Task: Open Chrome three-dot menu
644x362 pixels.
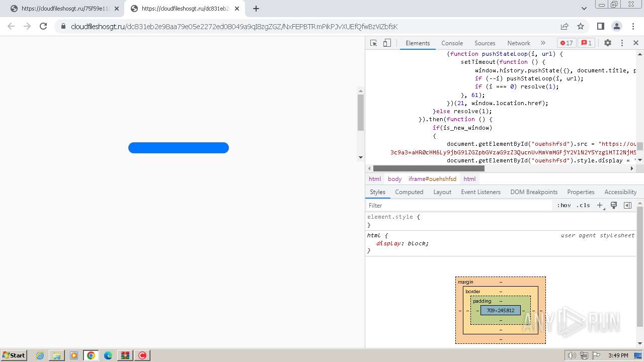Action: pyautogui.click(x=633, y=26)
